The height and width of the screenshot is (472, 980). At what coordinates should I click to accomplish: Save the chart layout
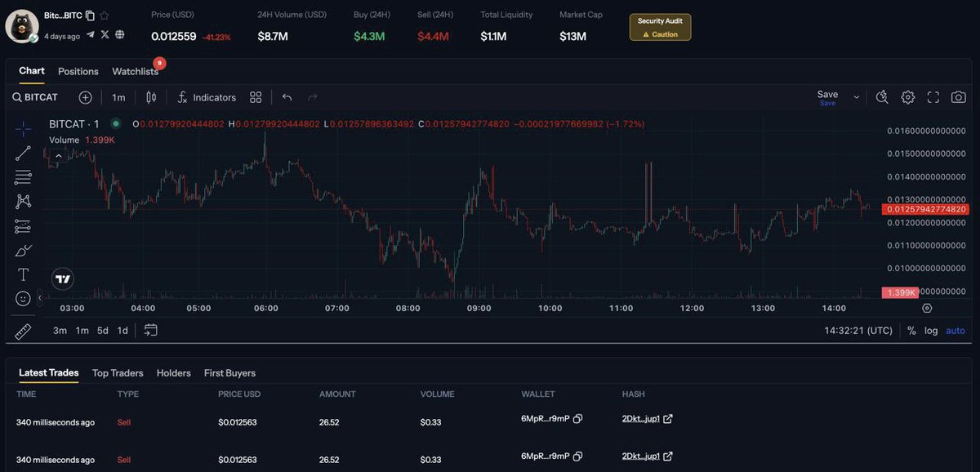827,97
